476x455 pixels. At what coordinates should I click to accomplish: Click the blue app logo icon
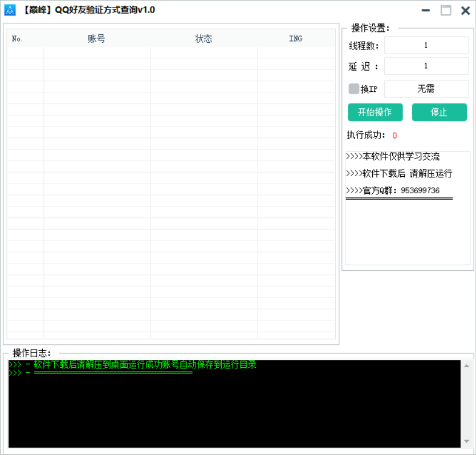point(9,10)
